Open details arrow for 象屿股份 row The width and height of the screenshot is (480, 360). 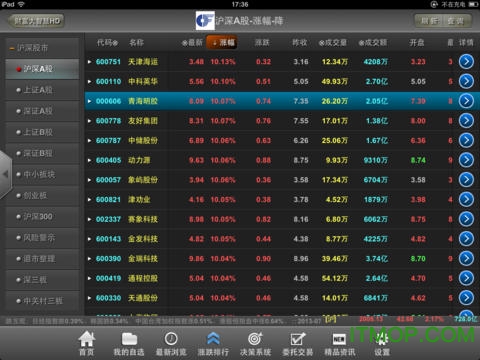coord(466,180)
